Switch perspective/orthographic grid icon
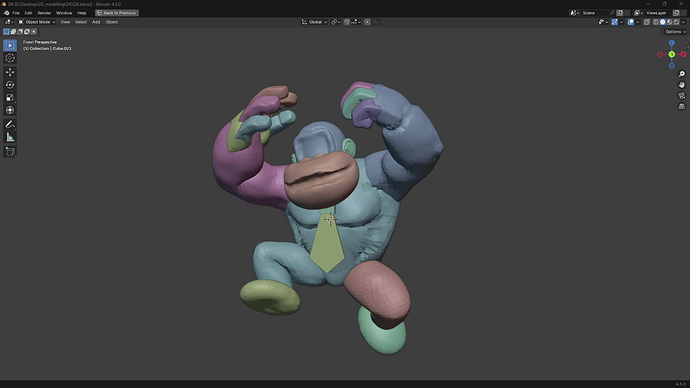 [x=682, y=107]
